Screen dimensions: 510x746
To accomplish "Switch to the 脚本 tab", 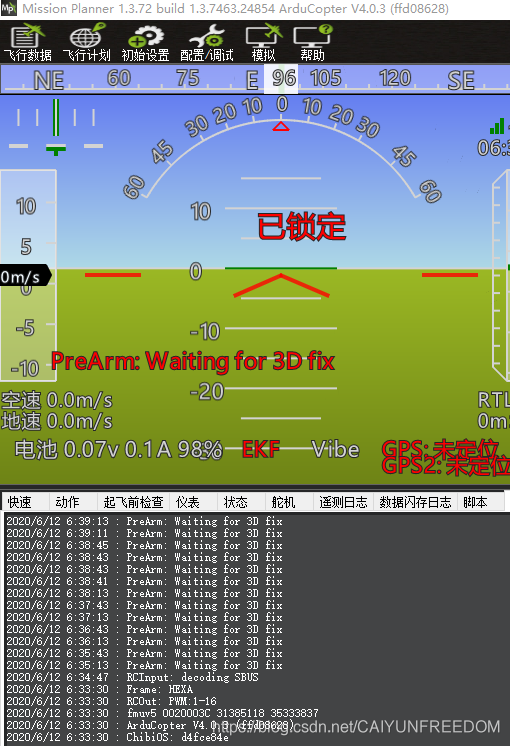I will [475, 502].
